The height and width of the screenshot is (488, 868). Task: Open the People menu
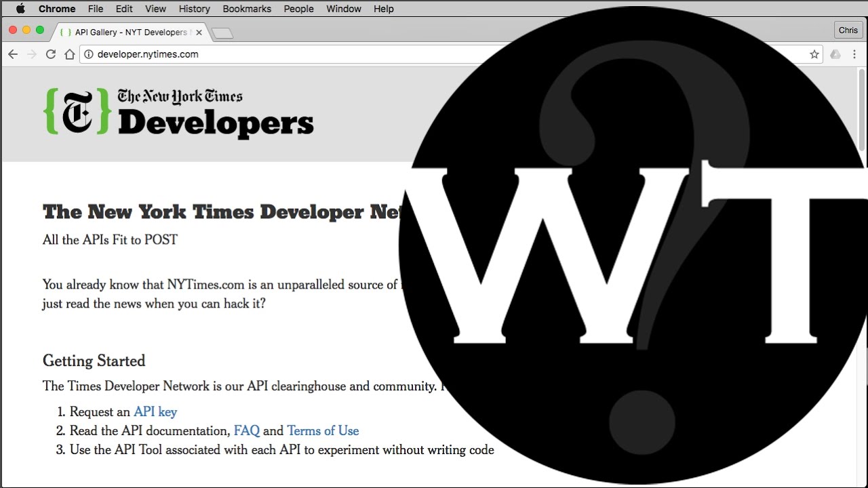click(x=298, y=9)
